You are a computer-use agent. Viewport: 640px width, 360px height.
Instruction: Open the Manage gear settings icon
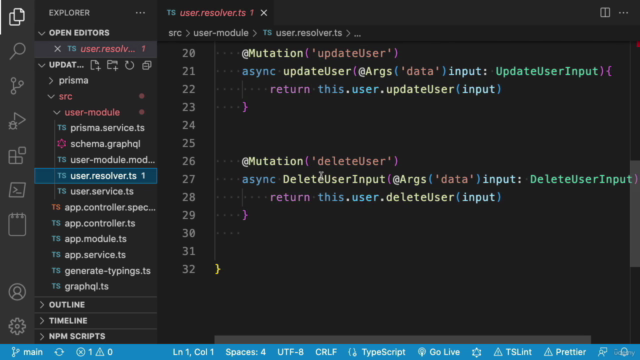click(x=17, y=326)
